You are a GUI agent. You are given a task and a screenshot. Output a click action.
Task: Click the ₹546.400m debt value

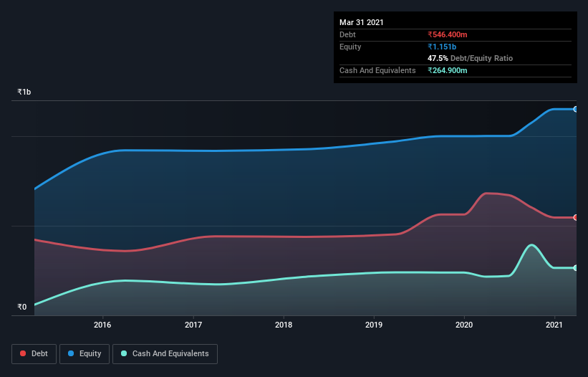pyautogui.click(x=448, y=34)
